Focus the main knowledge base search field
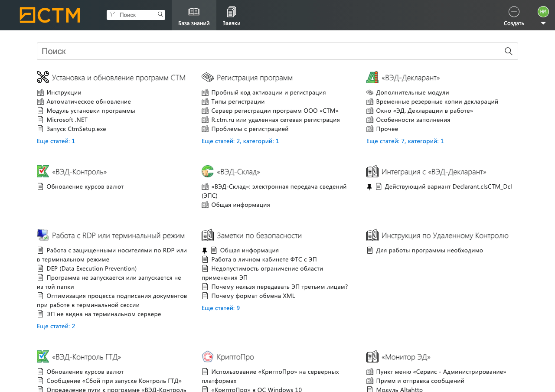This screenshot has width=555, height=392. pyautogui.click(x=277, y=51)
